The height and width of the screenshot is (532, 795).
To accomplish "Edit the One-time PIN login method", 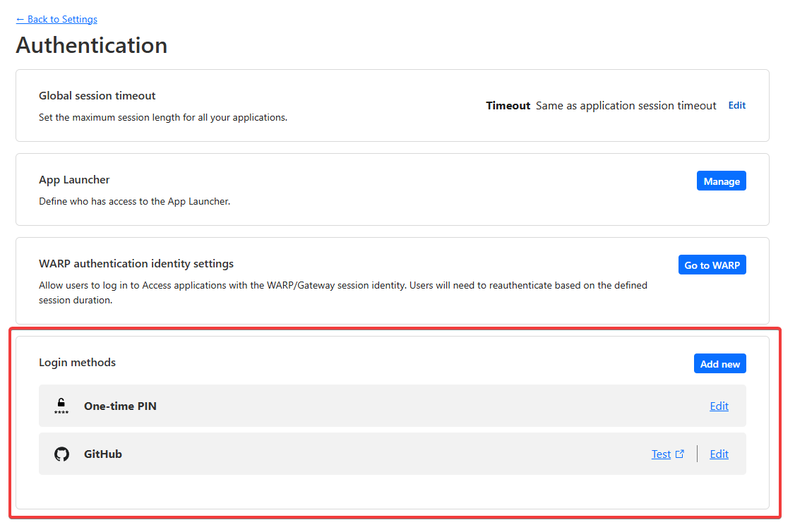I will coord(719,406).
